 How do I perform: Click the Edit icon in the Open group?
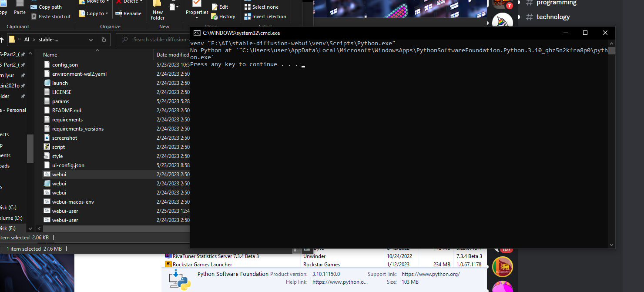click(x=215, y=7)
